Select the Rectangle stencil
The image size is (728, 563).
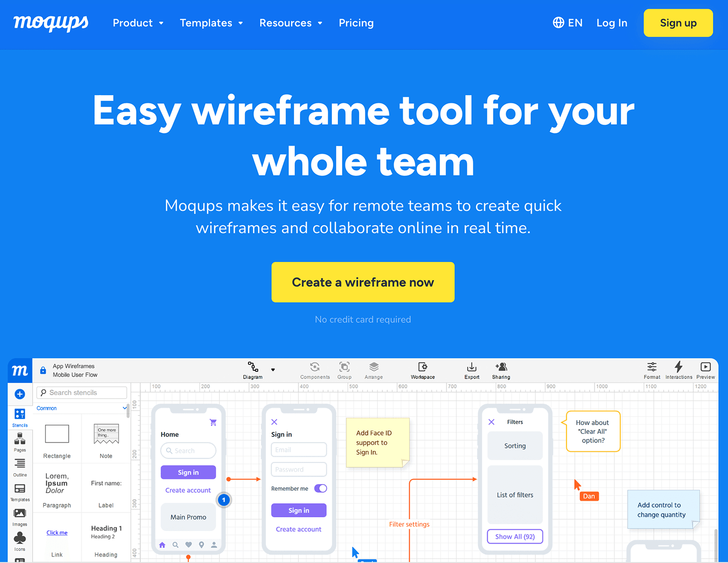point(57,441)
